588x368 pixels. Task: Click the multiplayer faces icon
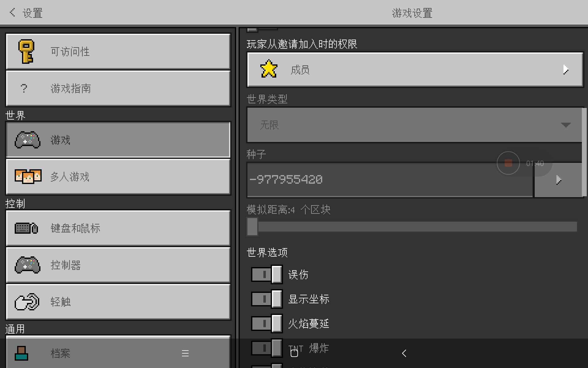click(x=28, y=176)
